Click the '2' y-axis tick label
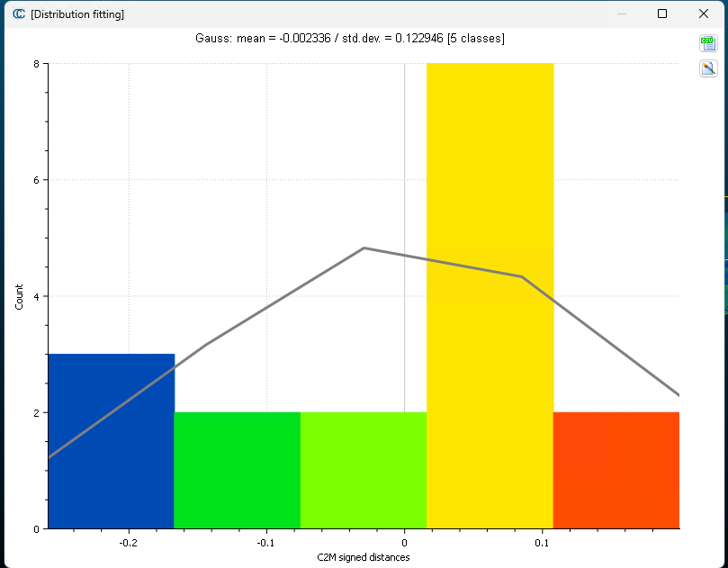728x568 pixels. [x=37, y=412]
